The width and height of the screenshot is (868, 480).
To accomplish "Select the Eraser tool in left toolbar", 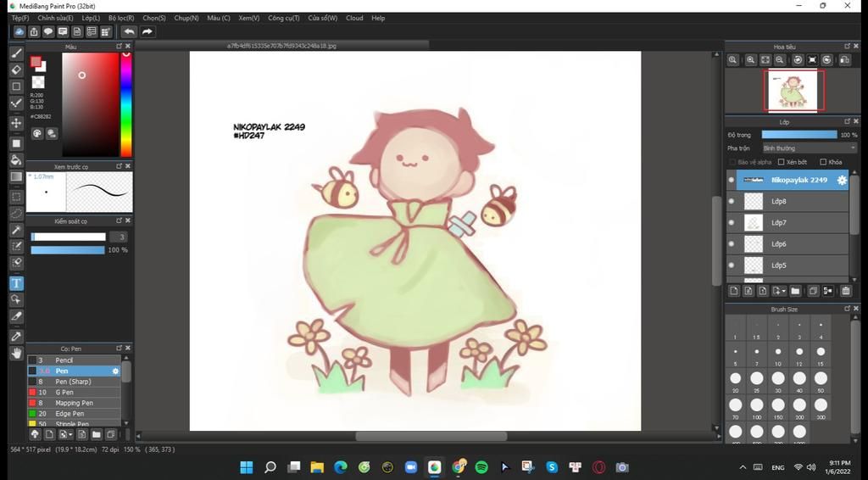I will coord(16,70).
